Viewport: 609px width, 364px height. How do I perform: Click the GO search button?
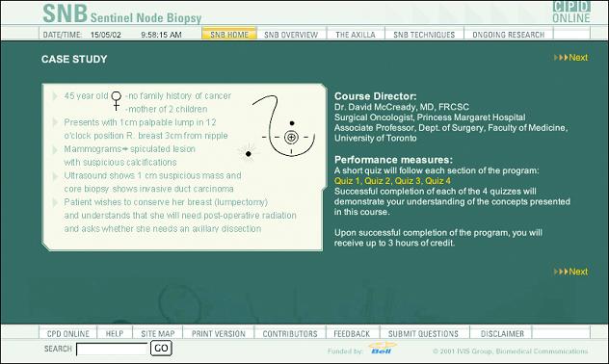[161, 348]
